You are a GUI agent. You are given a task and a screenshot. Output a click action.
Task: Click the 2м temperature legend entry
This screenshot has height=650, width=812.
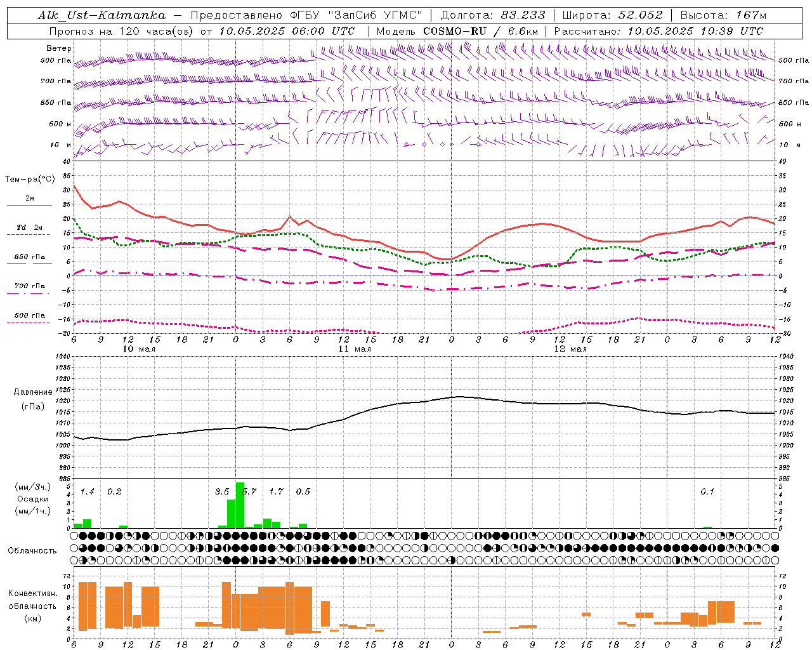point(30,199)
